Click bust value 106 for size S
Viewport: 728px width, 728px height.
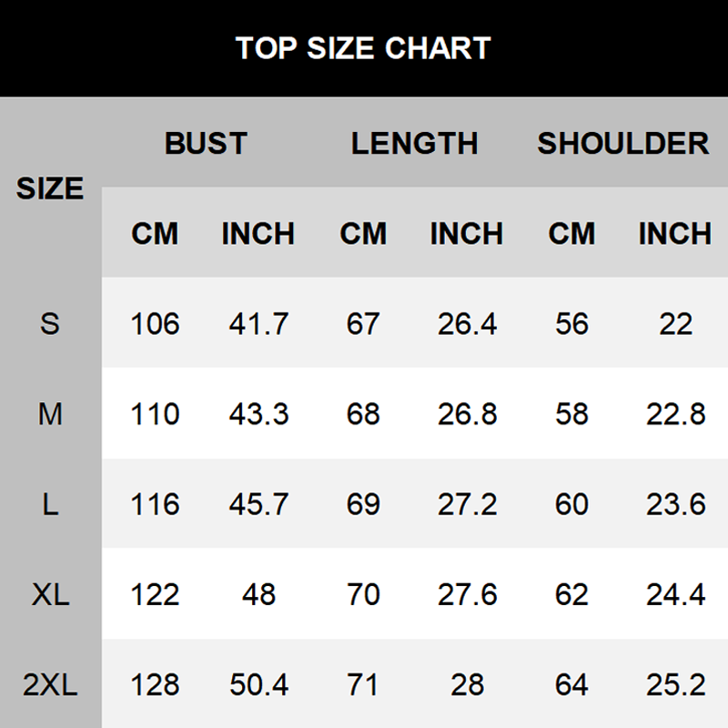[155, 323]
